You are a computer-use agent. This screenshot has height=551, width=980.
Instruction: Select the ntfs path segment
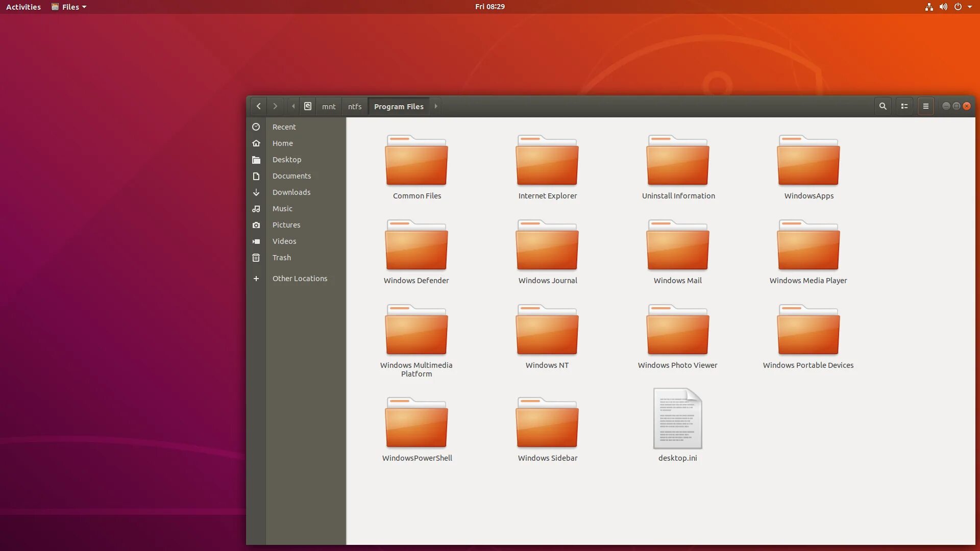click(355, 106)
